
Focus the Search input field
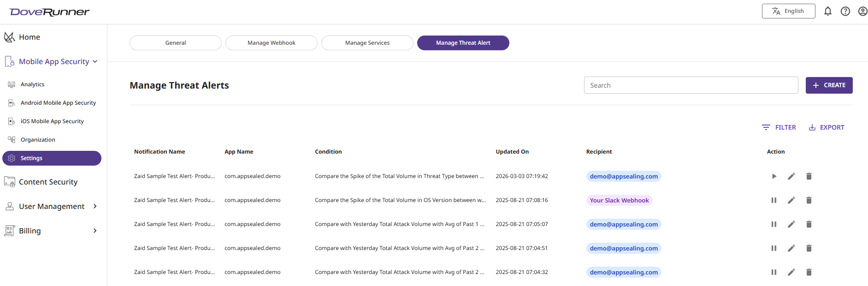tap(691, 85)
